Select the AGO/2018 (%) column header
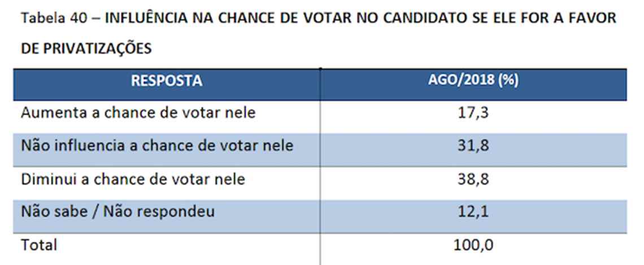The image size is (644, 265). [473, 80]
